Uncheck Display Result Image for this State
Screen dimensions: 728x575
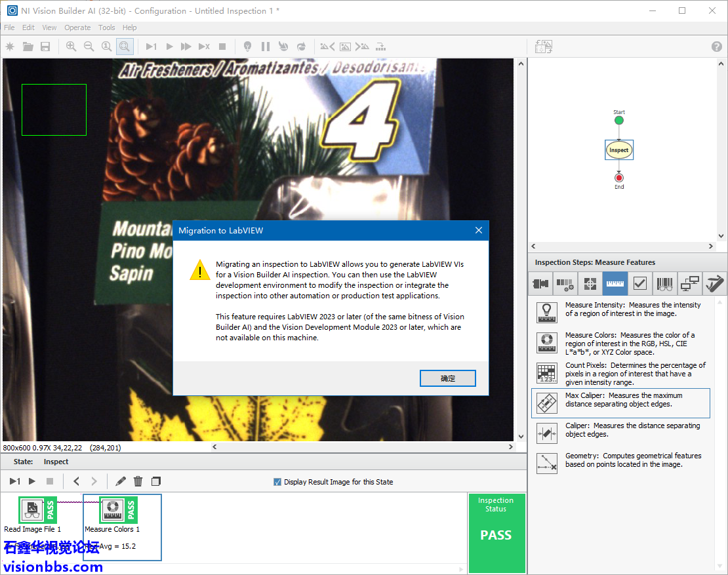coord(277,482)
